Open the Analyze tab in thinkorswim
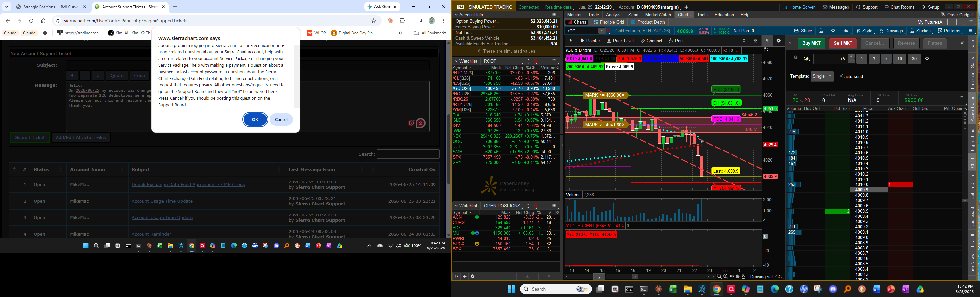 [614, 15]
